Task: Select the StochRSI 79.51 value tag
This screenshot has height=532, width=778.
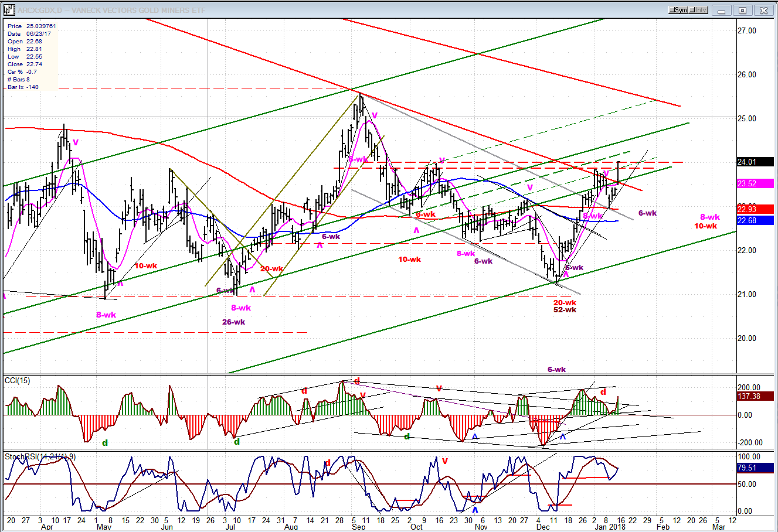Action: point(755,468)
